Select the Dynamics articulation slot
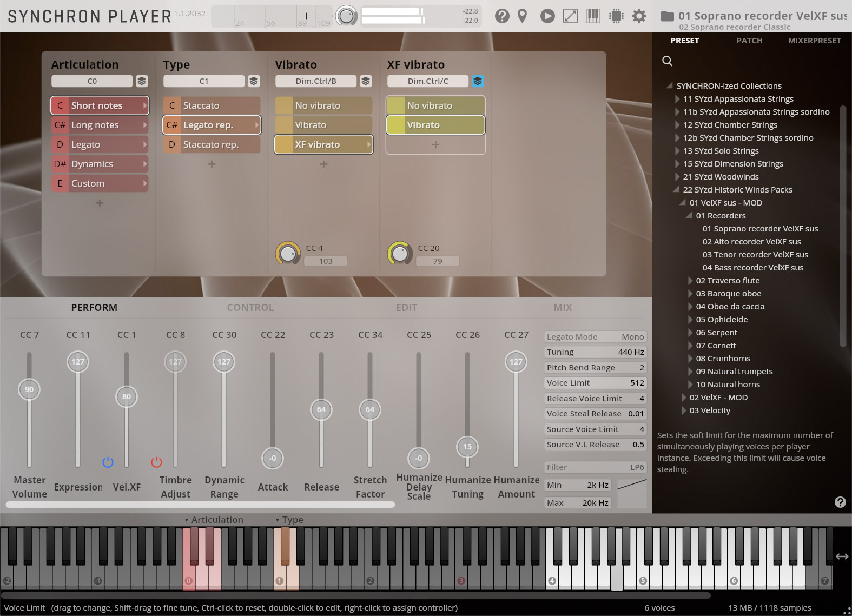This screenshot has height=616, width=852. point(100,164)
